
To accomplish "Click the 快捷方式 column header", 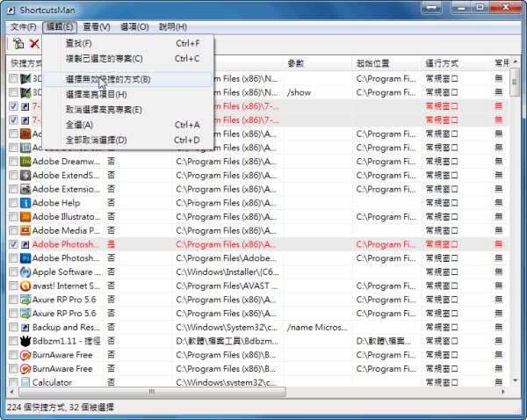I will pos(25,63).
